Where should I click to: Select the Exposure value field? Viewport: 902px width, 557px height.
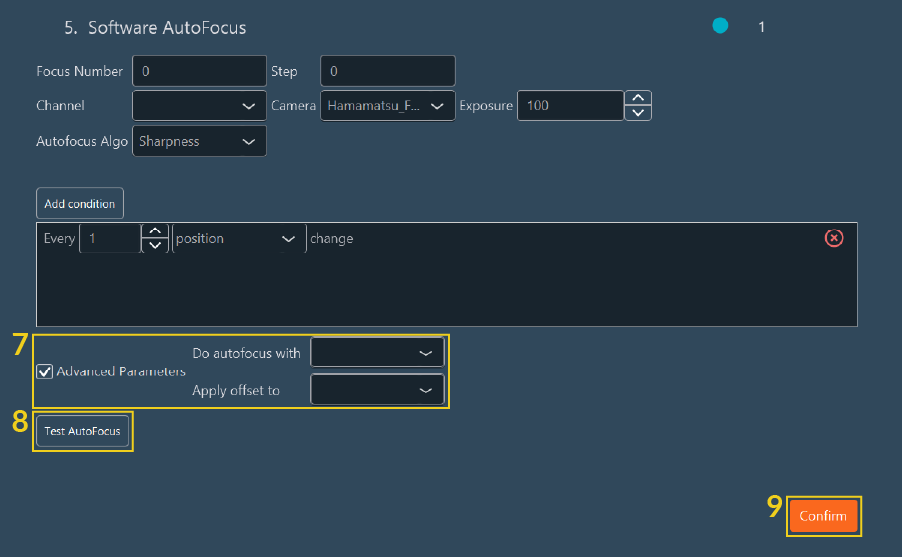coord(570,106)
